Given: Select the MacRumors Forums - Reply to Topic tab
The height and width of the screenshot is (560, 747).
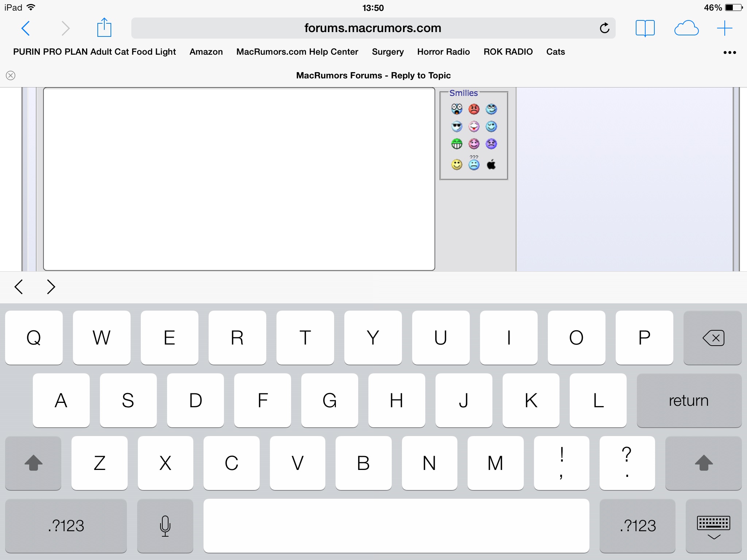Looking at the screenshot, I should [373, 75].
